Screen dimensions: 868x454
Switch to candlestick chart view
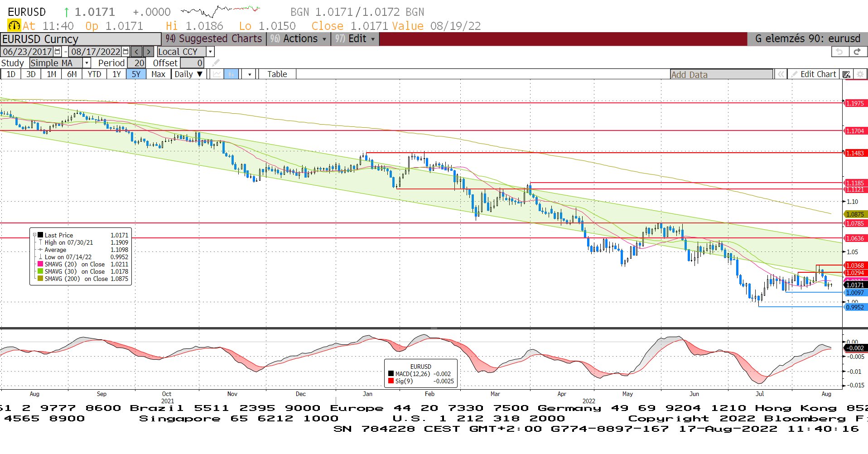231,74
